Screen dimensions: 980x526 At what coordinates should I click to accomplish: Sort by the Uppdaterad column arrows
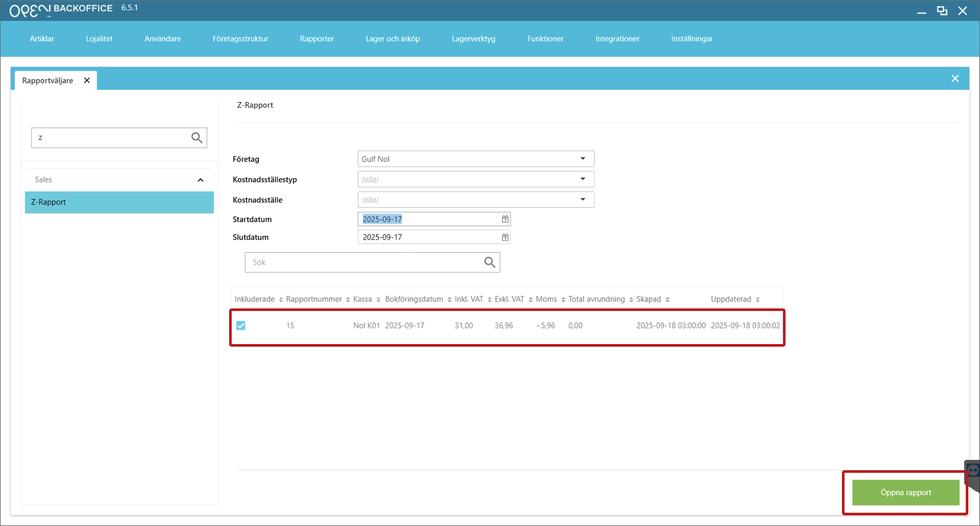click(x=757, y=300)
